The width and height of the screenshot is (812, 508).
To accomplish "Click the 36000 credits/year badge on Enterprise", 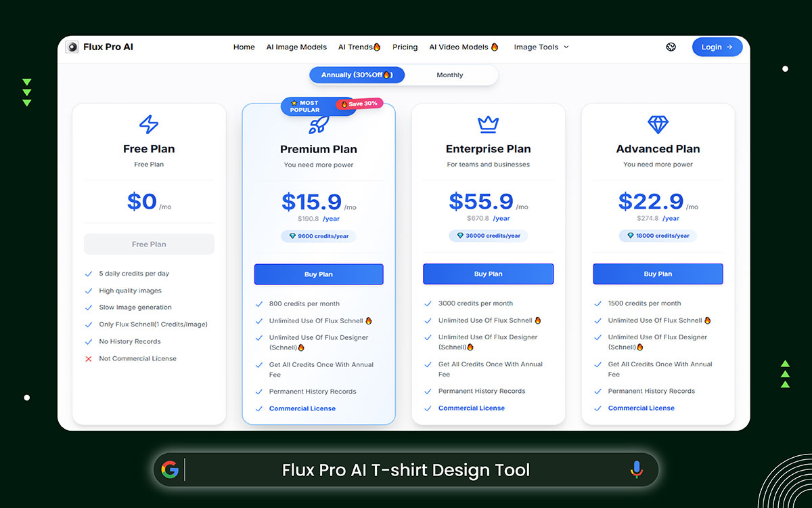I will 488,235.
